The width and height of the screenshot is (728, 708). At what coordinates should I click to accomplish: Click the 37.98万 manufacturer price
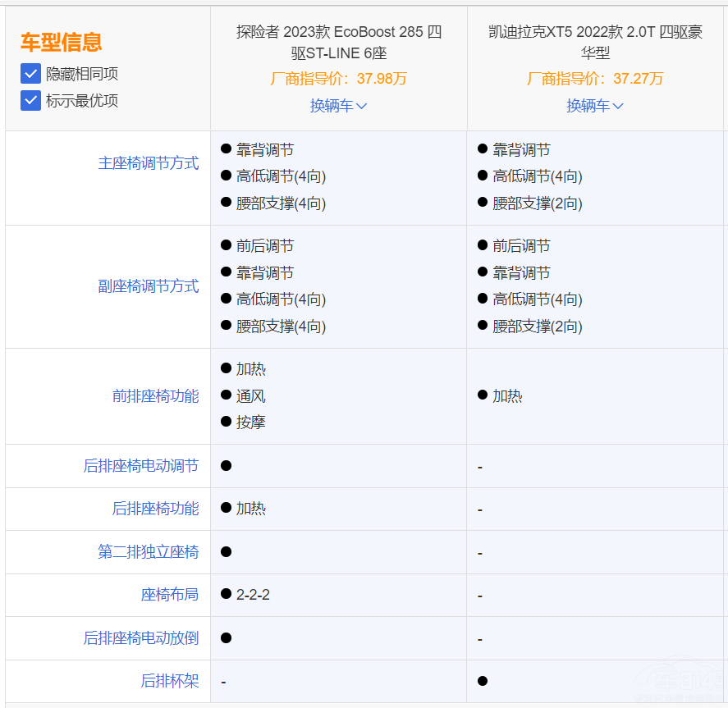point(382,79)
